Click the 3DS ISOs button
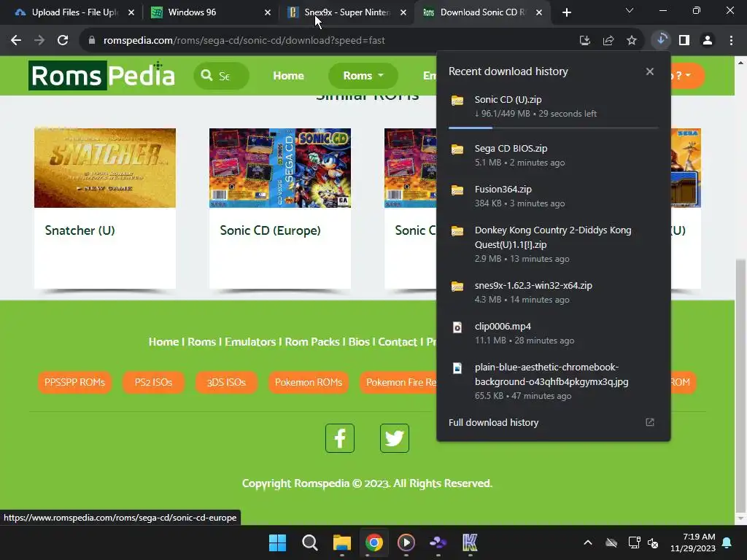This screenshot has width=747, height=560. 226,382
